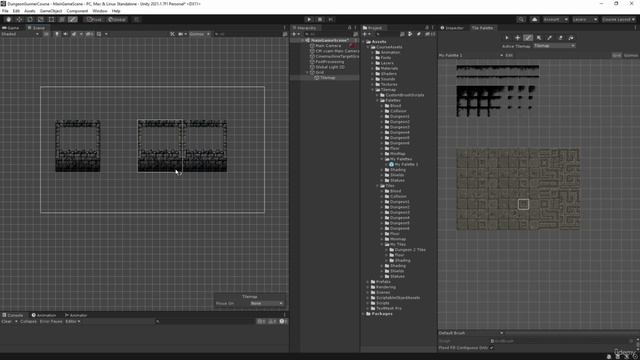640x360 pixels.
Task: Select Global Light 2D in Hierarchy
Action: tap(330, 67)
